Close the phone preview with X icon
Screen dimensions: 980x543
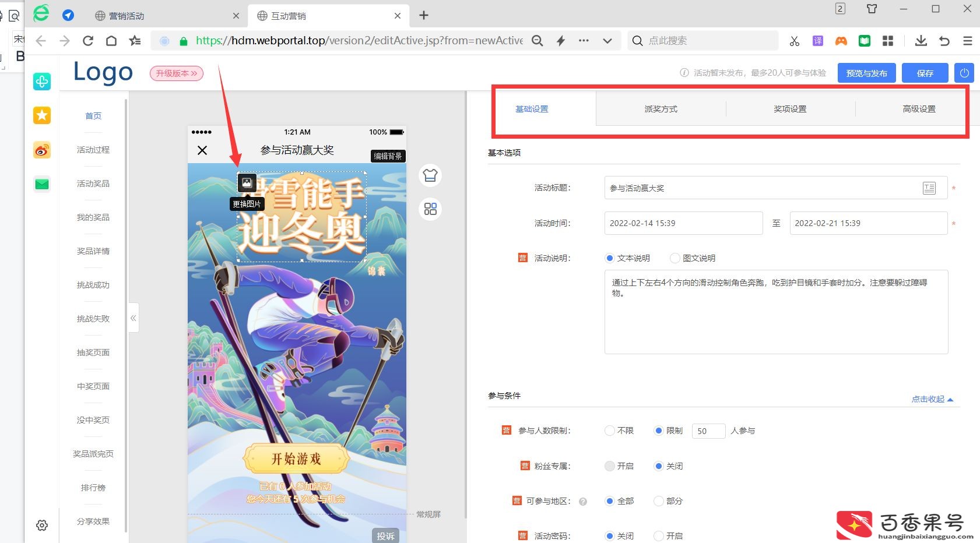pyautogui.click(x=202, y=150)
